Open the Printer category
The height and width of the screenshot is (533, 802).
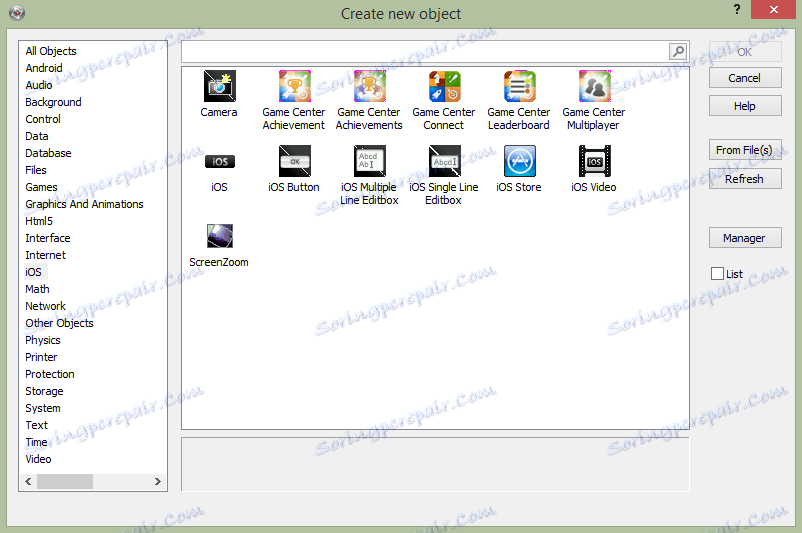pyautogui.click(x=41, y=357)
